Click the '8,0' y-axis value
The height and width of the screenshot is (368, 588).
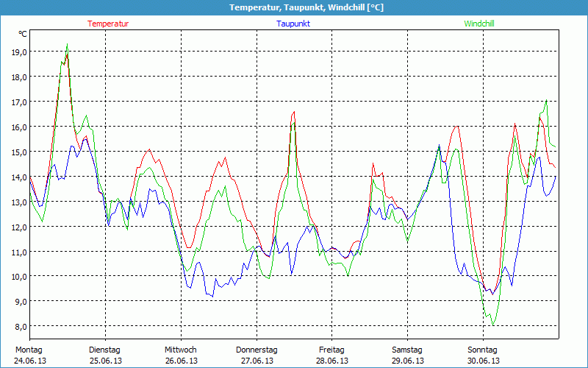[21, 327]
